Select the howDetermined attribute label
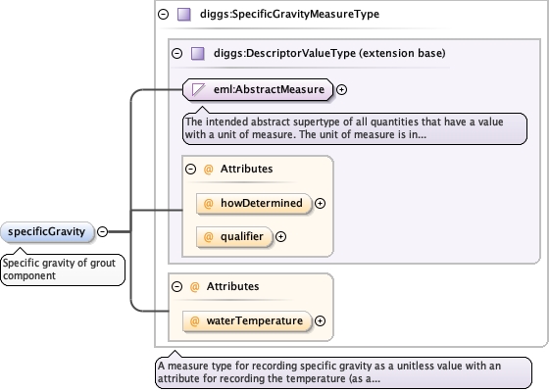 pos(262,203)
